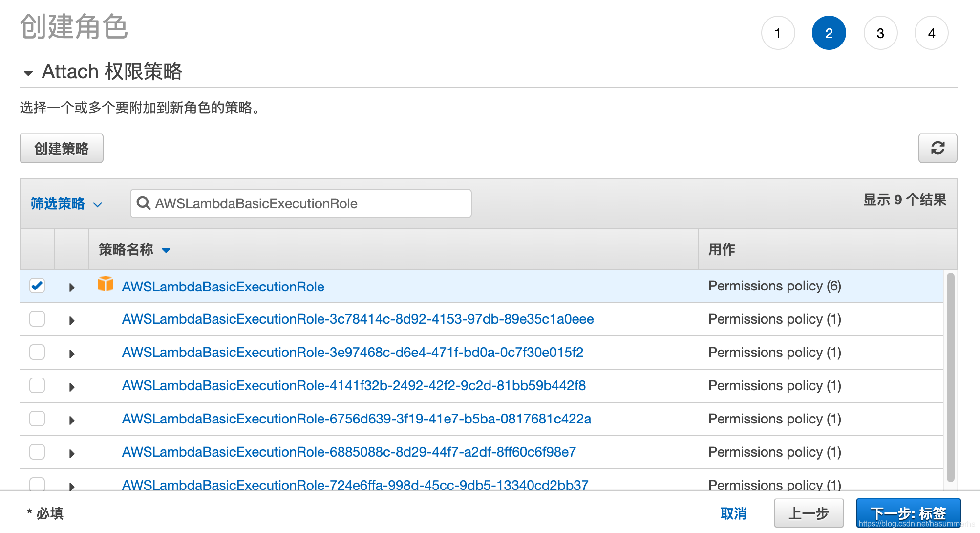Expand the row for policy 3c78414c-8d92
Image resolution: width=980 pixels, height=533 pixels.
[x=72, y=320]
